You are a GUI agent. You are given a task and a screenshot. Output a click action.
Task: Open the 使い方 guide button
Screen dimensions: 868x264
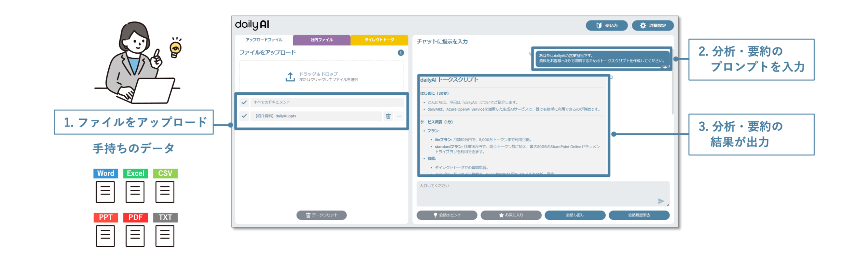[x=606, y=25]
